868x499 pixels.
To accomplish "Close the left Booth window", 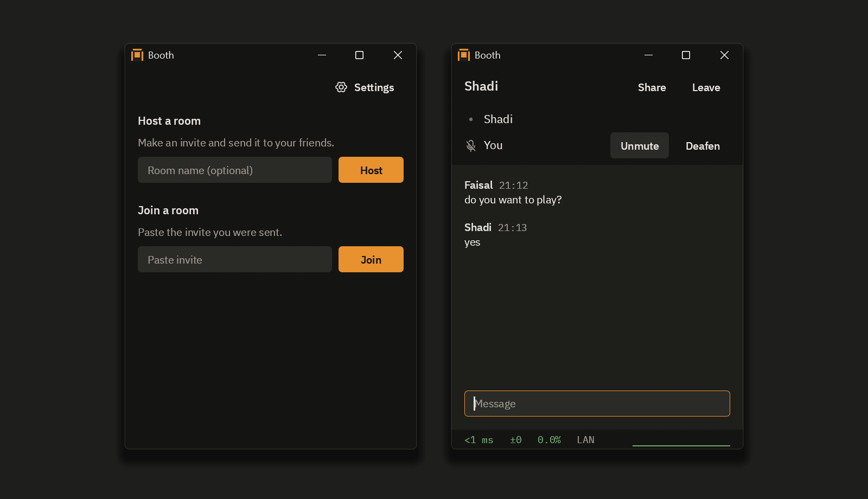I will 398,55.
